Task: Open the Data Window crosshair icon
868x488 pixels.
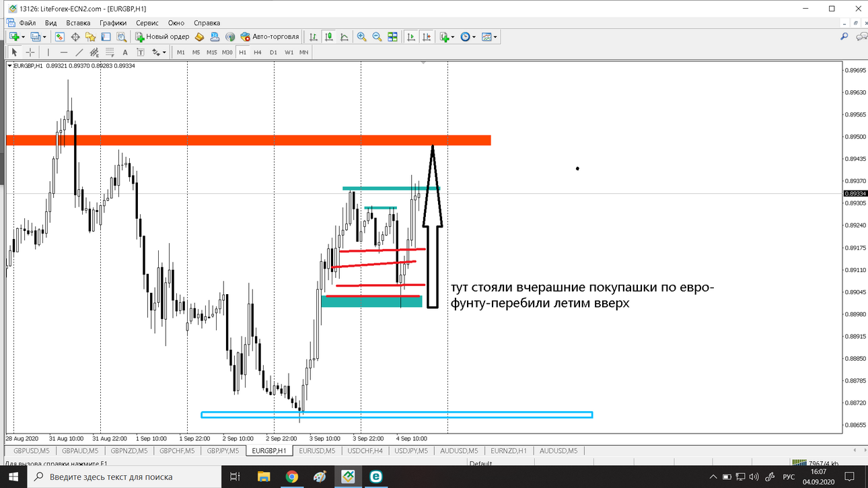Action: point(75,37)
